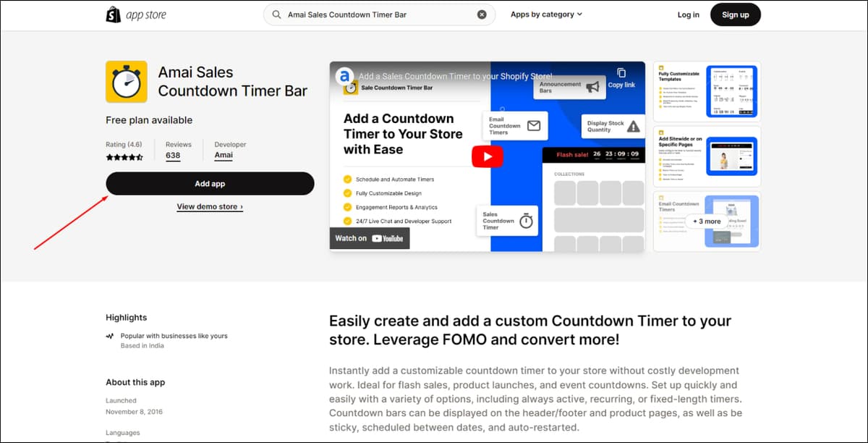
Task: Click the Flash sale countdown bar in video
Action: coord(592,155)
